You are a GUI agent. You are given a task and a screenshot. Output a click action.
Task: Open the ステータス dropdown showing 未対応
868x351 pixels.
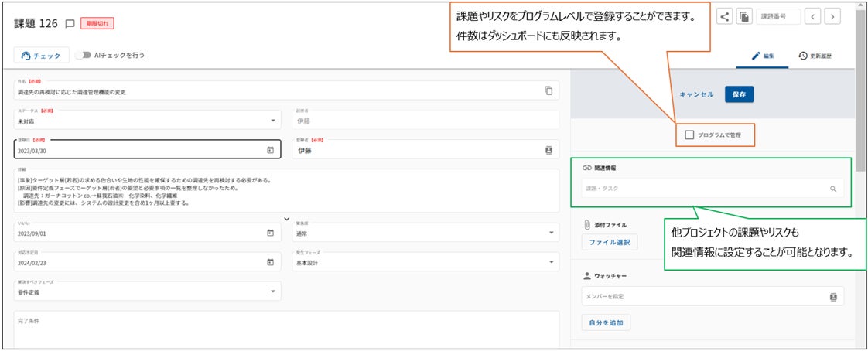[273, 121]
